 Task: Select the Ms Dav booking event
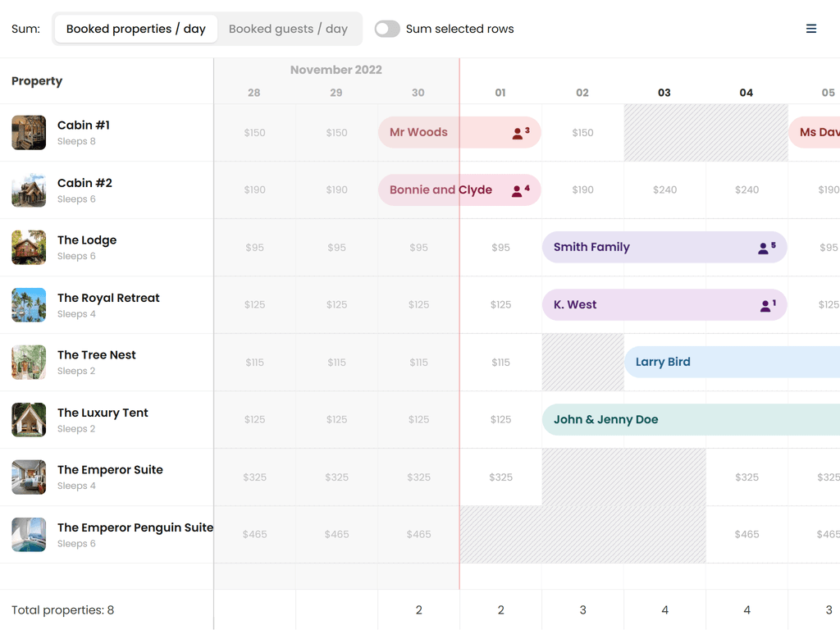[816, 132]
